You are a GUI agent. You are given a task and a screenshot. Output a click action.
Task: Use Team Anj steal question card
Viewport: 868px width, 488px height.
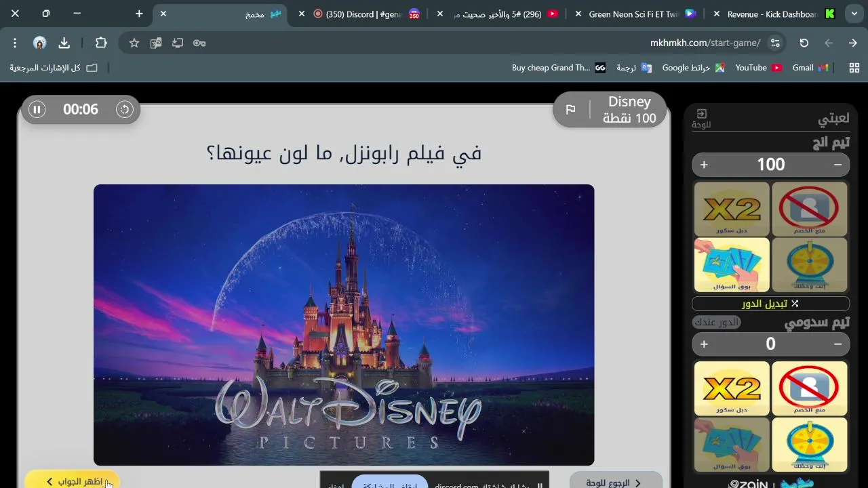732,265
